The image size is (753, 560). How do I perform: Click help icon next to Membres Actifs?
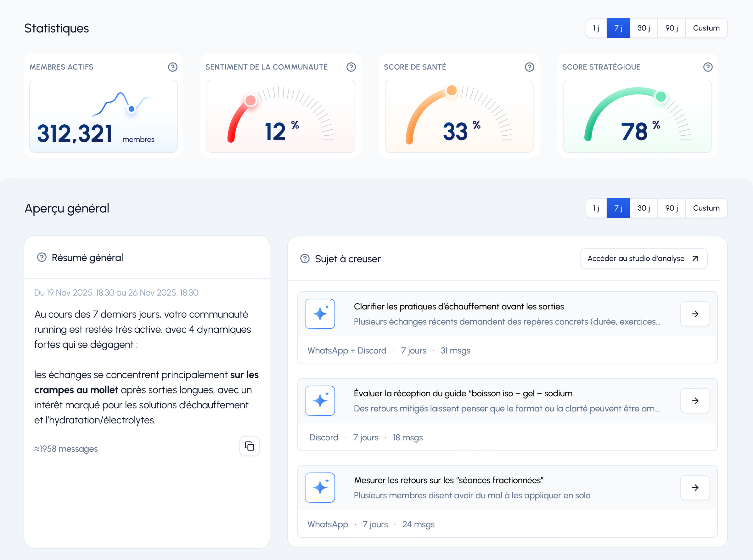(x=172, y=67)
